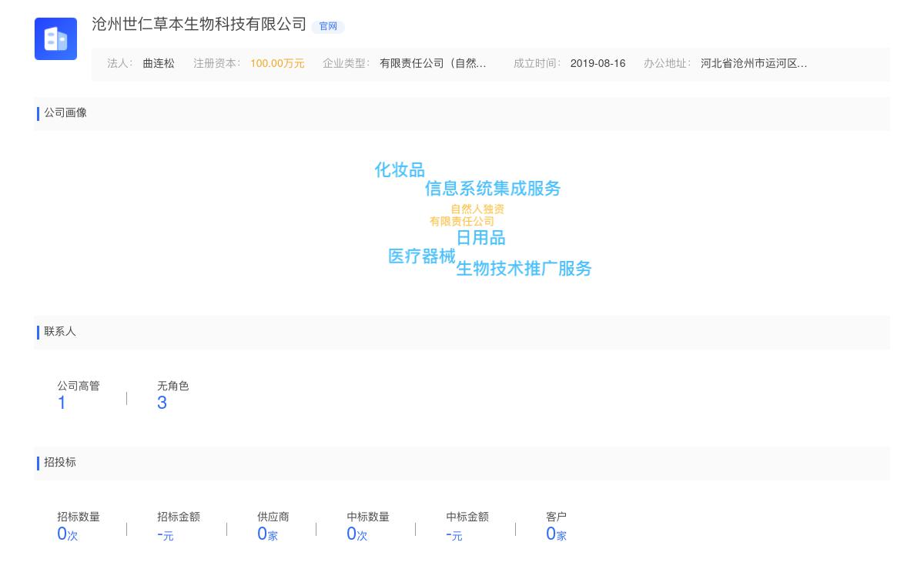Click word cloud tag 有限责任公司
Screen dimensions: 924x579
coord(462,222)
